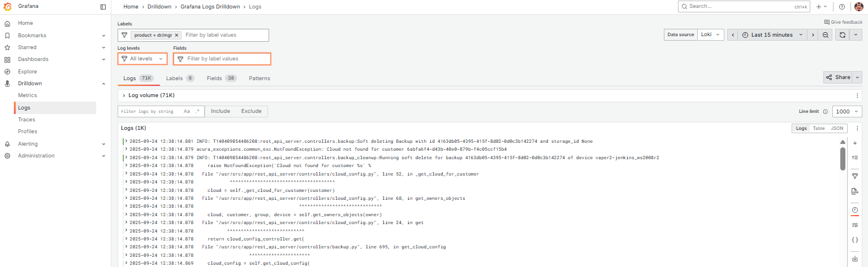Screen dimensions: 868x267
Task: Toggle case sensitivity Aa in log filter
Action: coord(187,111)
